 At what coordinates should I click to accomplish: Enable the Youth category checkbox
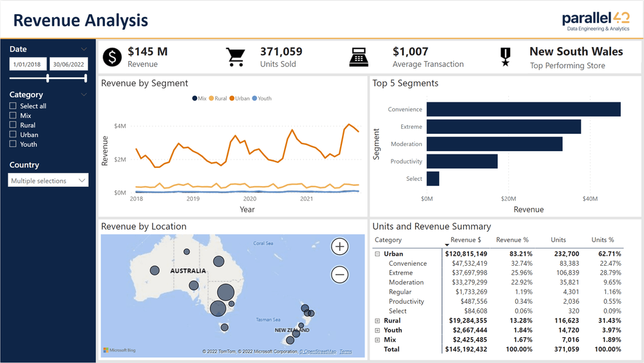click(x=13, y=145)
